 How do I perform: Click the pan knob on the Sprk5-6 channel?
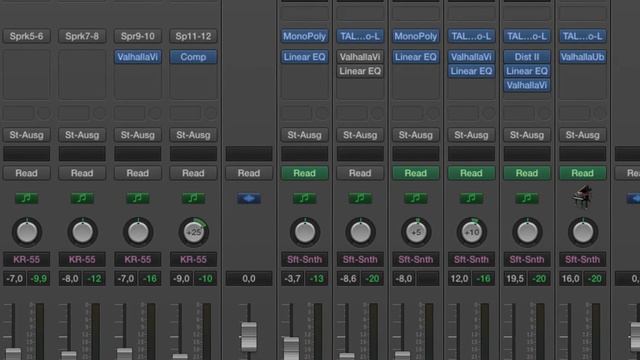(x=27, y=232)
